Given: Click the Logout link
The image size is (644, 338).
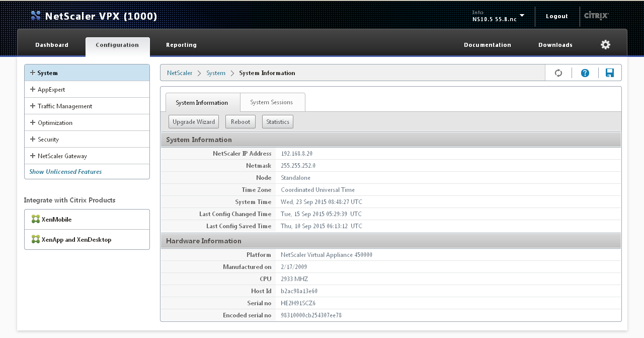Looking at the screenshot, I should click(x=557, y=16).
